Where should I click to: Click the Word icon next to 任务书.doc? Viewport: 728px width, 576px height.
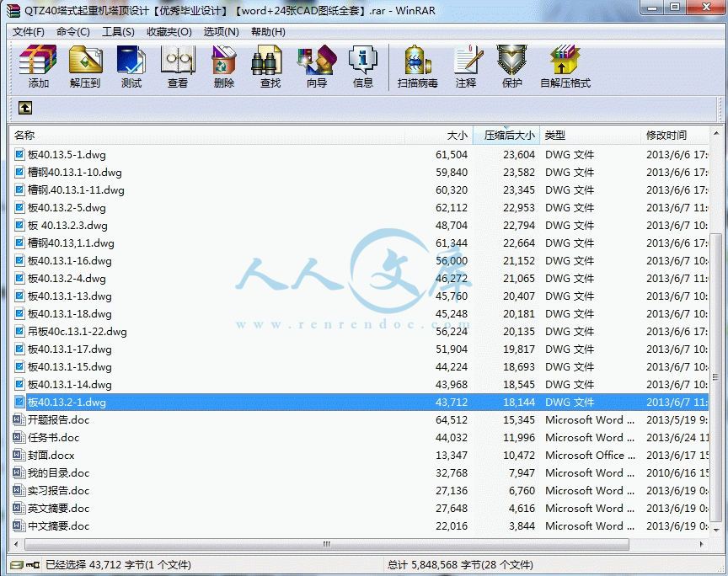click(x=19, y=438)
